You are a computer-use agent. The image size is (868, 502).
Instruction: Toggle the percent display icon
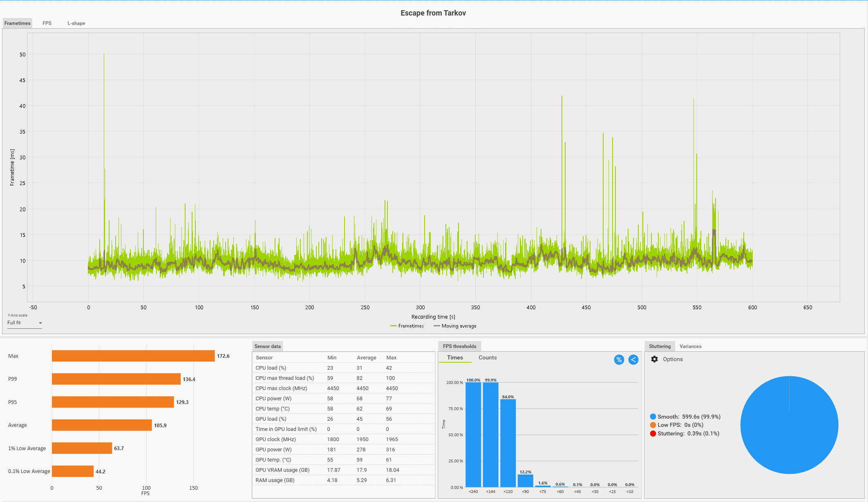tap(619, 360)
